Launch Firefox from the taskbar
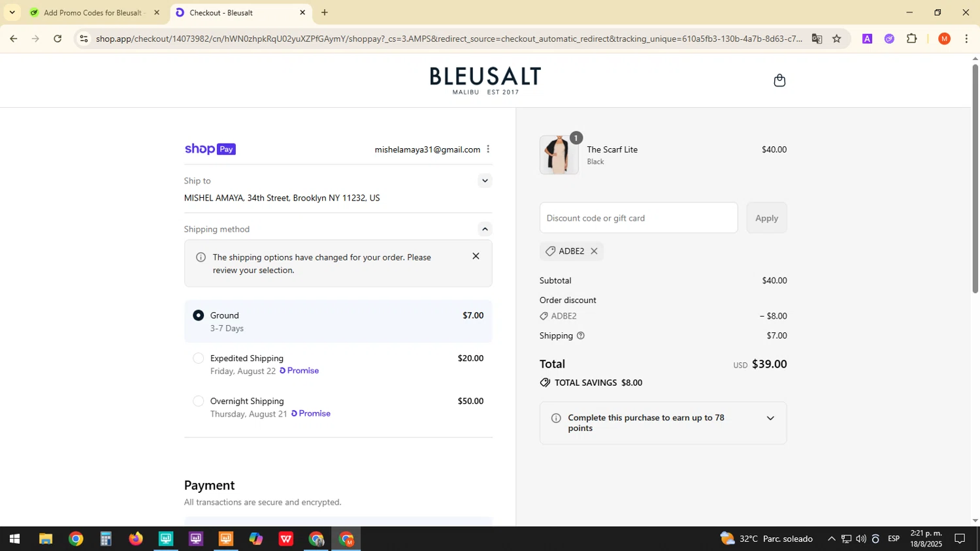Screen dimensions: 980x551 click(135, 539)
